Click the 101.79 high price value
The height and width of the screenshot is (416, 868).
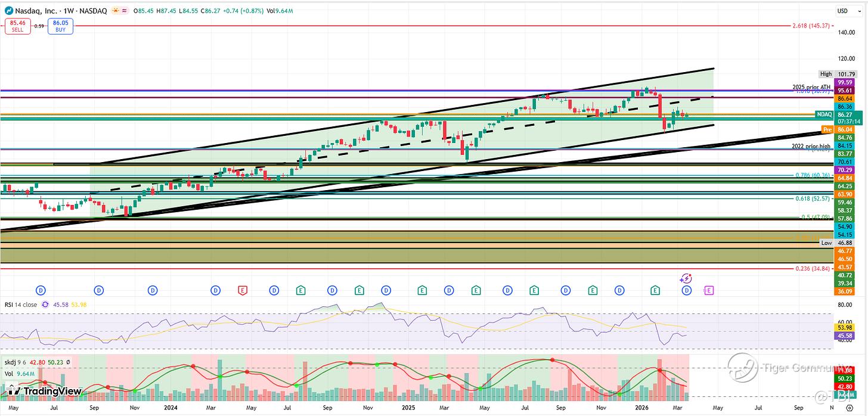(845, 74)
